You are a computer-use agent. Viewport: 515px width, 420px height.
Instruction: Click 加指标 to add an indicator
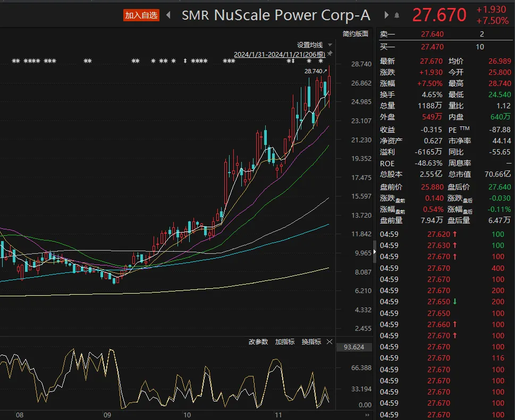pos(284,342)
